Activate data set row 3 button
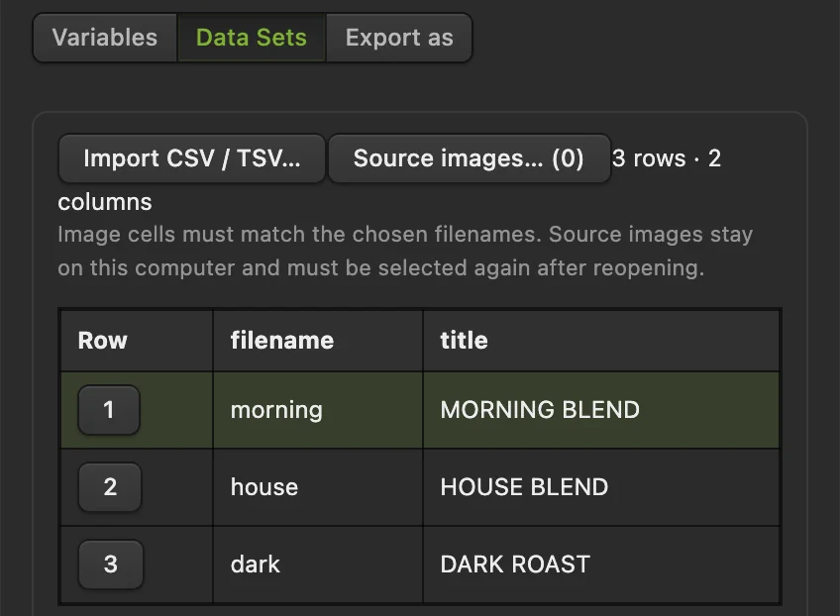The width and height of the screenshot is (840, 616). [110, 565]
